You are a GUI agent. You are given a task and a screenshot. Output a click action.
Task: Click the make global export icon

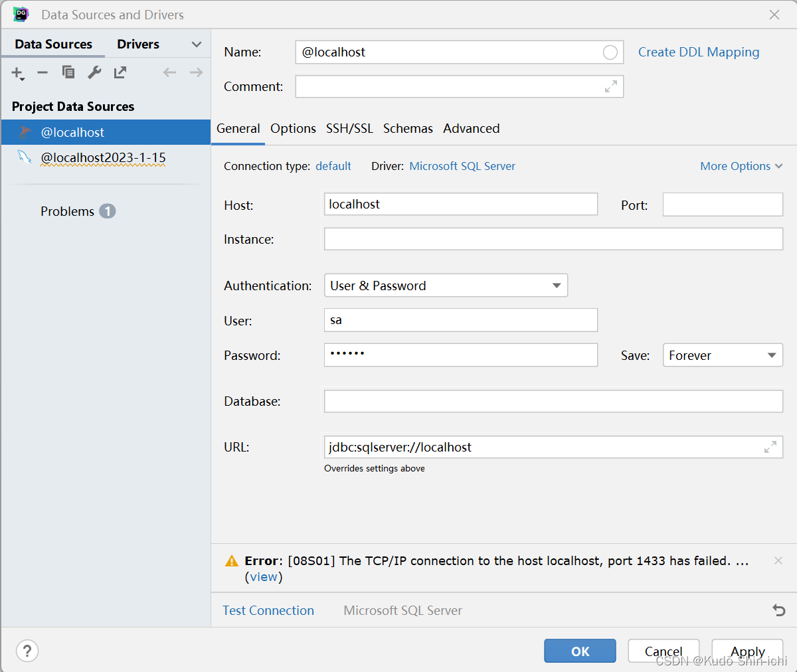click(120, 72)
